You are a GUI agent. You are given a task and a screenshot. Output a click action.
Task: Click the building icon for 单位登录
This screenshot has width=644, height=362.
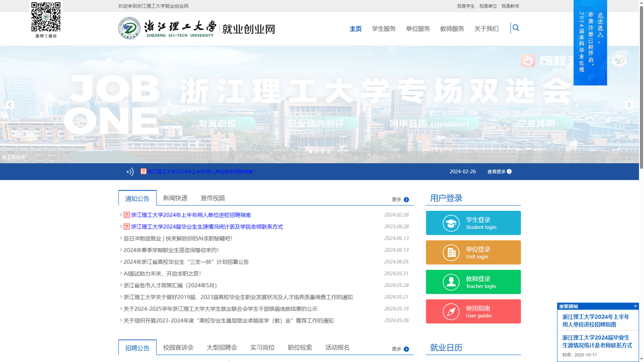pos(451,253)
